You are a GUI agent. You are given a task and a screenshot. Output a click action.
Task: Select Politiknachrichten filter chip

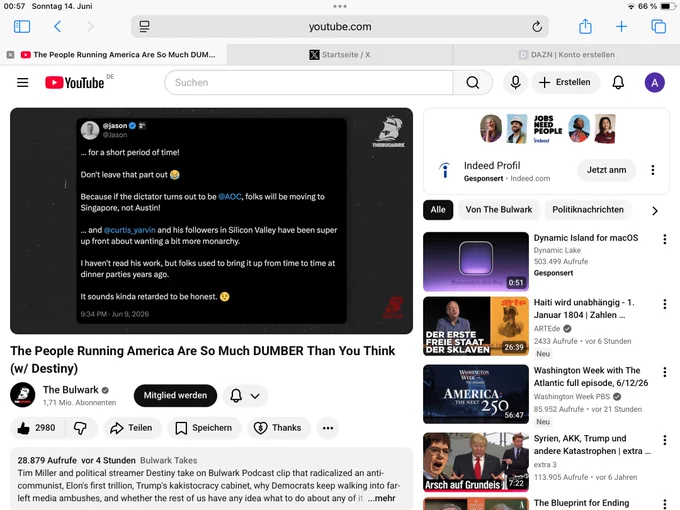tap(588, 210)
